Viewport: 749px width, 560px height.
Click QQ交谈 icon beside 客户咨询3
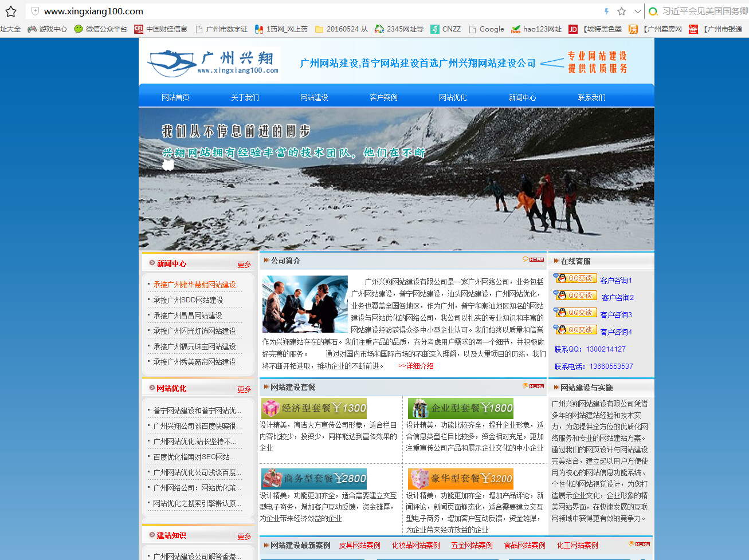click(x=575, y=313)
